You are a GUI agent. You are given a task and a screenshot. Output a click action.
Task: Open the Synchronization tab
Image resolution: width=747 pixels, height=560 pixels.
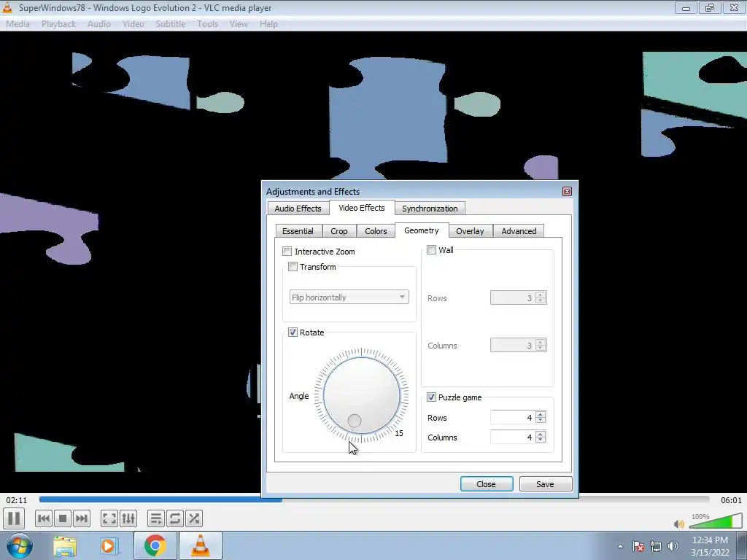[430, 209]
